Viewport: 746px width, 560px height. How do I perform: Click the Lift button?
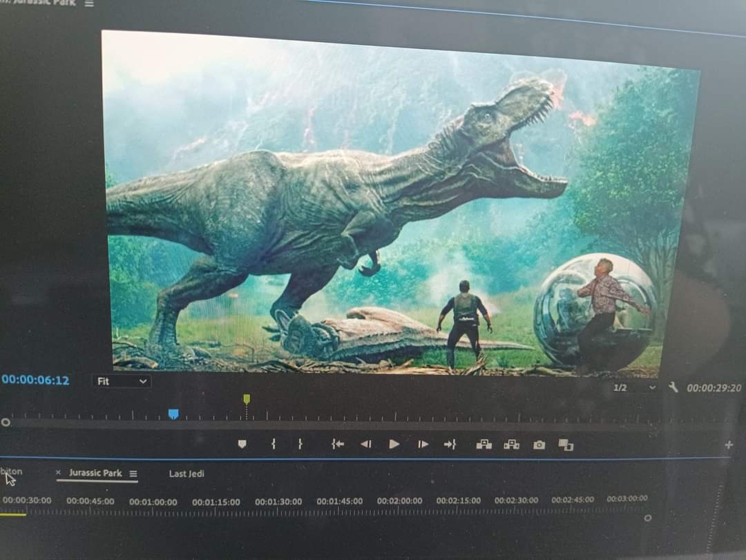484,445
